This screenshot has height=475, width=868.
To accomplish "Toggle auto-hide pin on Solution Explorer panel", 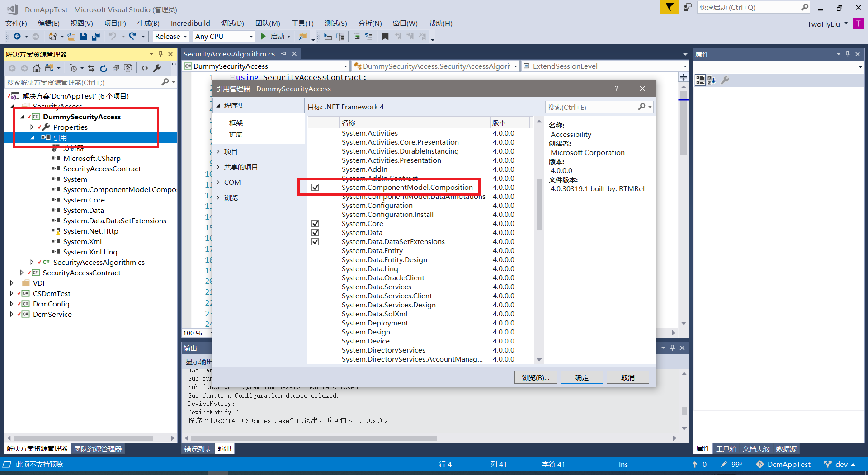I will coord(160,54).
